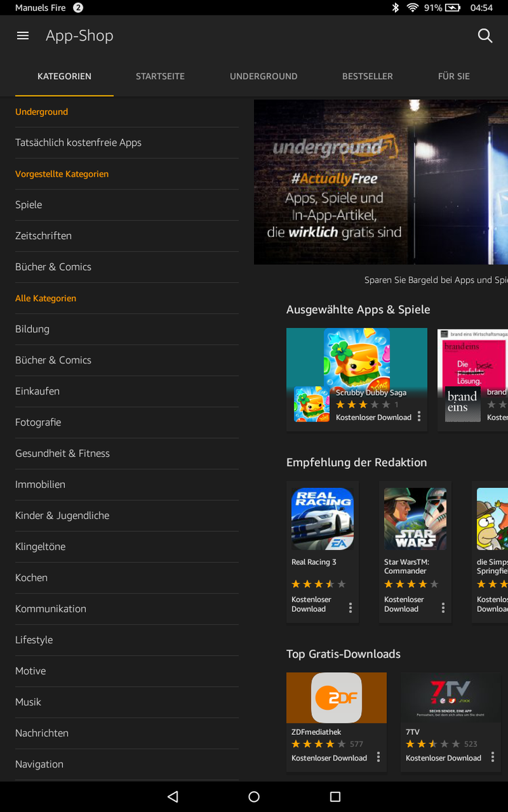
Task: Switch to the Für Sie tab
Action: tap(454, 76)
